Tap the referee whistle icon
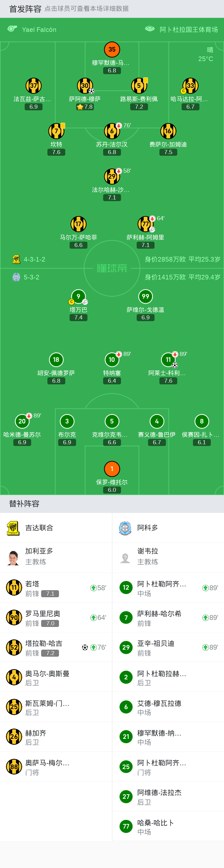Viewport: 224px width, 868px height. [12, 29]
